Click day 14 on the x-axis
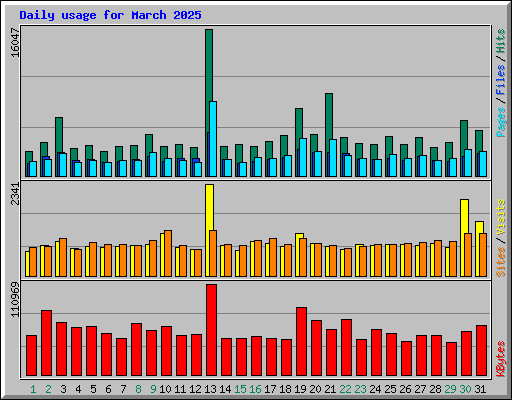The height and width of the screenshot is (400, 512). click(225, 389)
